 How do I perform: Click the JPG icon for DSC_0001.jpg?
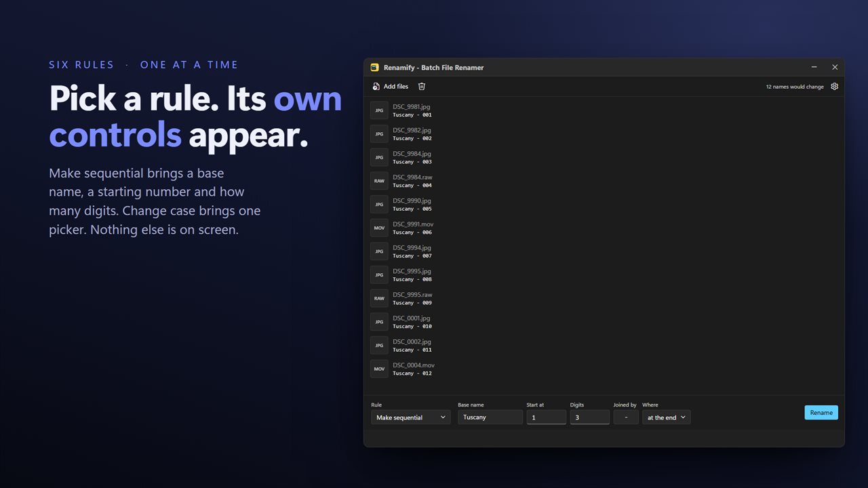[x=379, y=322]
